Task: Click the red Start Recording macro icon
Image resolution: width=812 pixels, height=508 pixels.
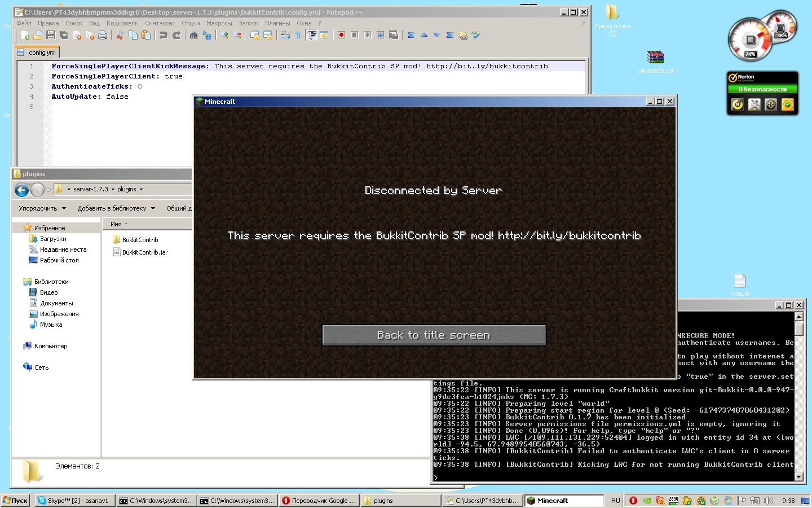Action: tap(341, 35)
